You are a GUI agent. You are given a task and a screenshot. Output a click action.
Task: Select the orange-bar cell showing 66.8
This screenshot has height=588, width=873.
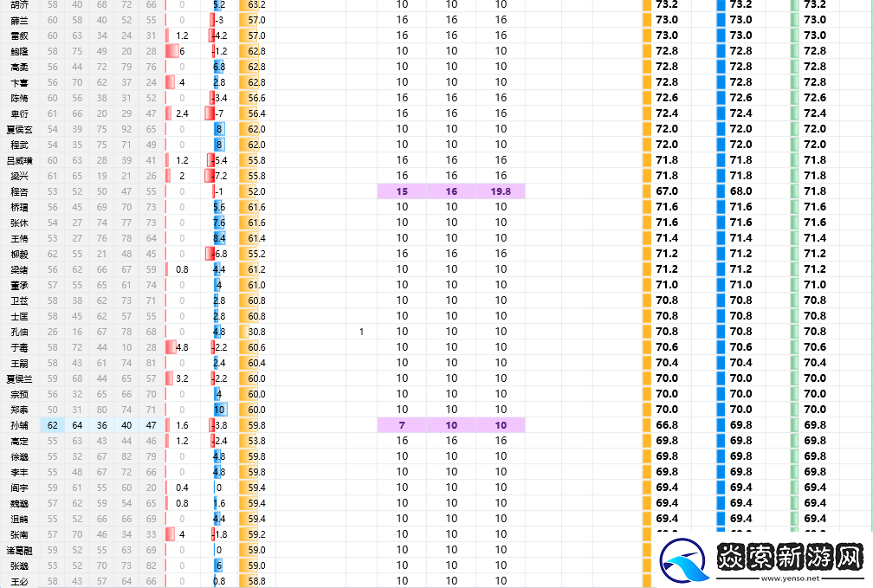(666, 425)
